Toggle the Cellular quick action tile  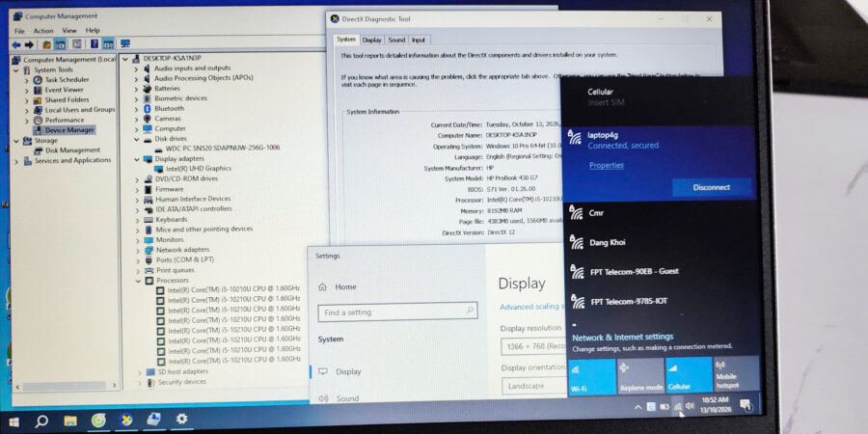(688, 375)
